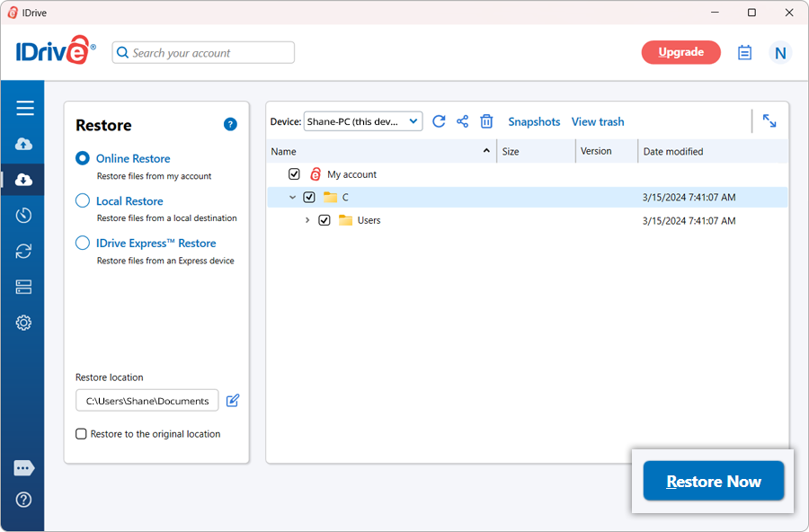Viewport: 809px width, 532px height.
Task: Click the share icon in file toolbar
Action: click(462, 121)
